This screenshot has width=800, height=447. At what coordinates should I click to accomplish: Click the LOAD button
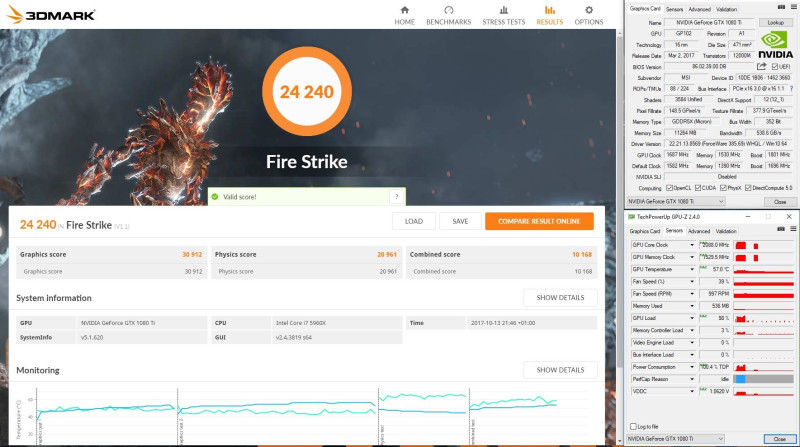[x=414, y=221]
